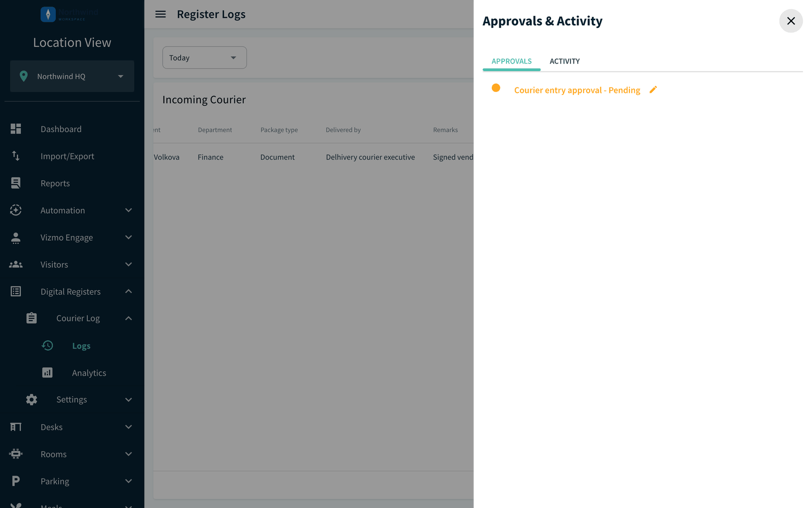812x508 pixels.
Task: Select the Approvals tab
Action: (x=512, y=61)
